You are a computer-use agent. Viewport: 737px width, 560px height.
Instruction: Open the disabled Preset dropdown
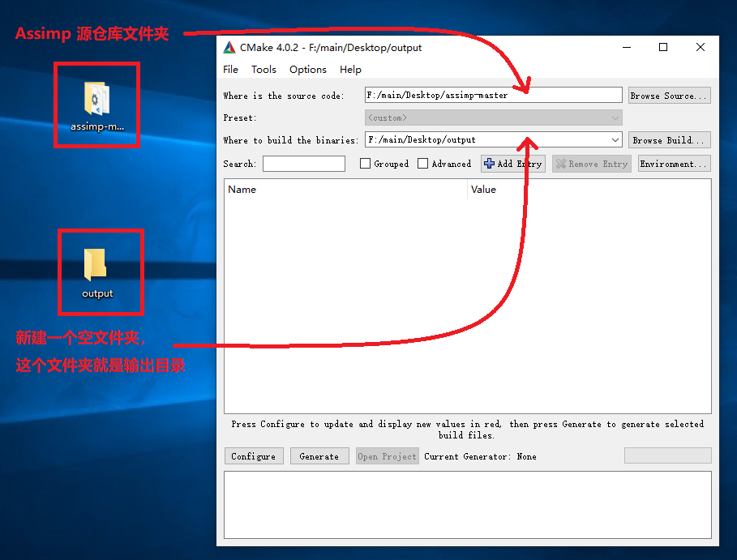coord(494,118)
